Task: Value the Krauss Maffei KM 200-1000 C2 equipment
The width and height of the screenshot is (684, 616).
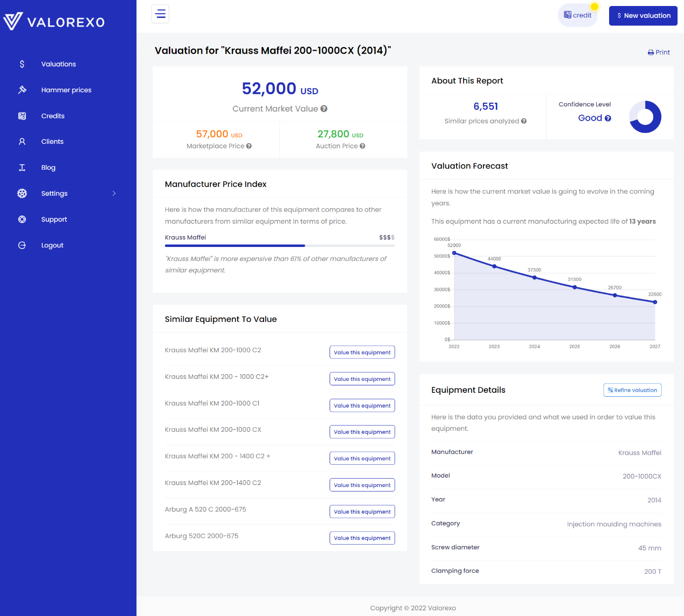Action: tap(362, 352)
